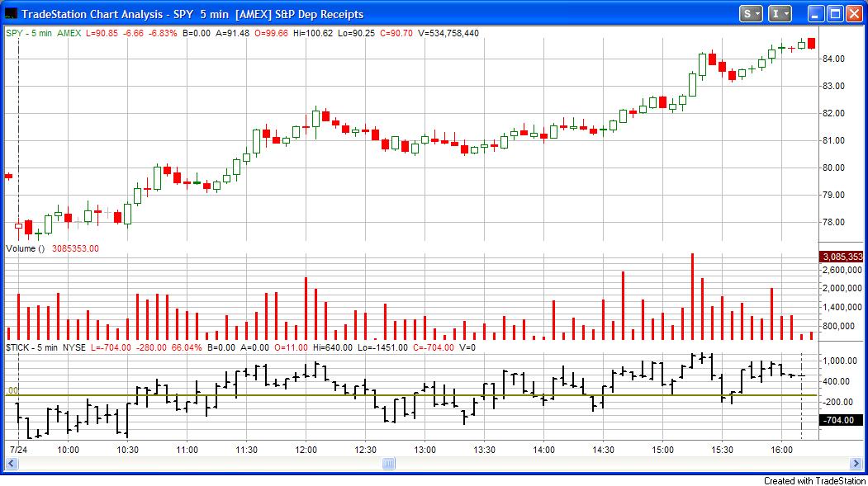The width and height of the screenshot is (868, 486).
Task: Click the 'V=534,758,440' volume value
Action: tap(448, 33)
